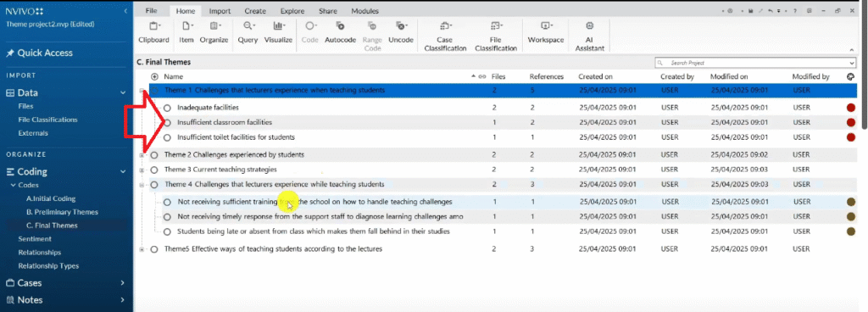Open the Visualize ribbon tool
868x312 pixels.
point(278,32)
